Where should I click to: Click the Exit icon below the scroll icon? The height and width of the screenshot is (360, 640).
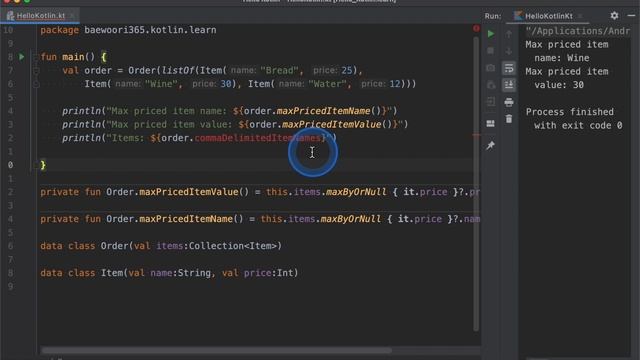[x=491, y=102]
